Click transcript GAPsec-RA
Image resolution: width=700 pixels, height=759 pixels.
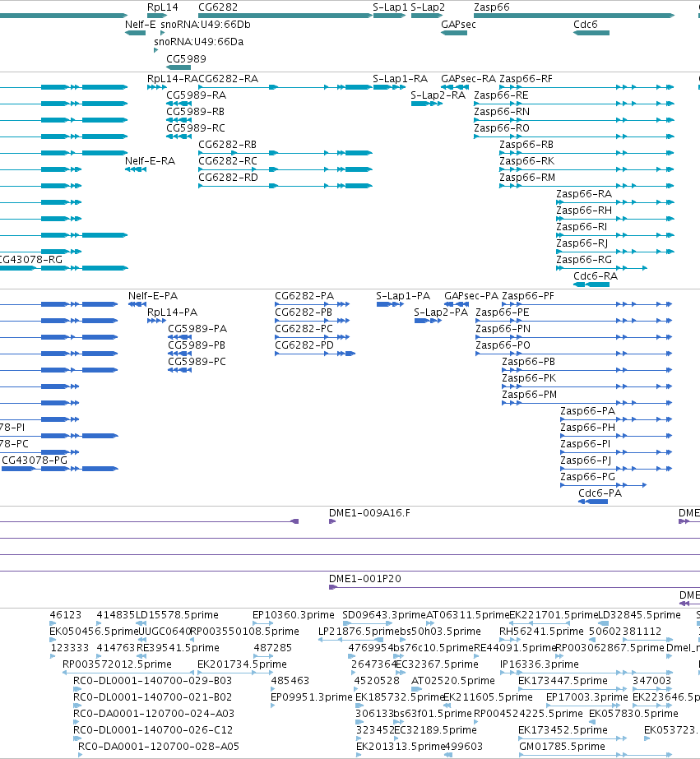point(469,79)
